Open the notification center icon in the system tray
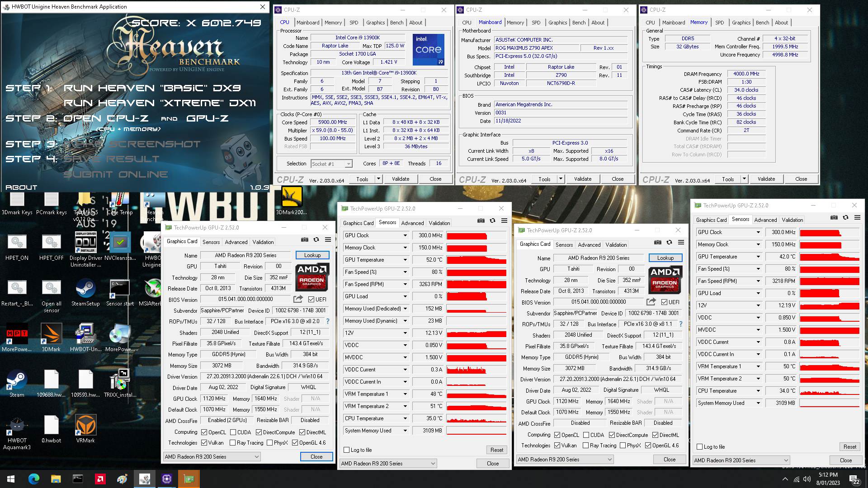The width and height of the screenshot is (868, 488). point(854,479)
